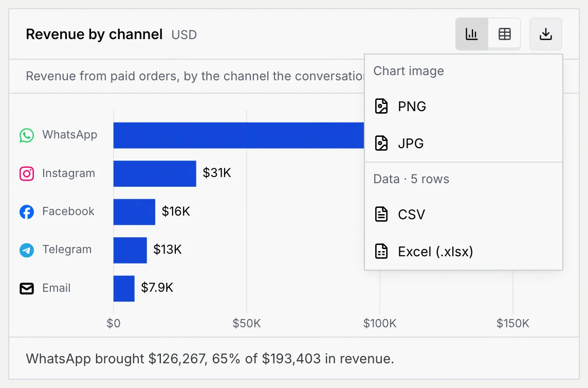Click the Instagram channel icon
This screenshot has height=388, width=588.
pyautogui.click(x=27, y=173)
